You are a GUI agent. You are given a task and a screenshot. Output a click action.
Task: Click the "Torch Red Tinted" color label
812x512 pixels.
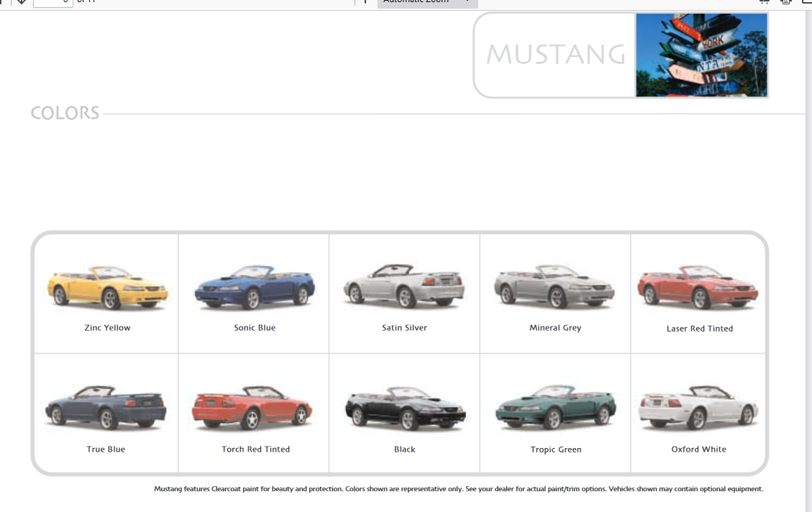[256, 449]
